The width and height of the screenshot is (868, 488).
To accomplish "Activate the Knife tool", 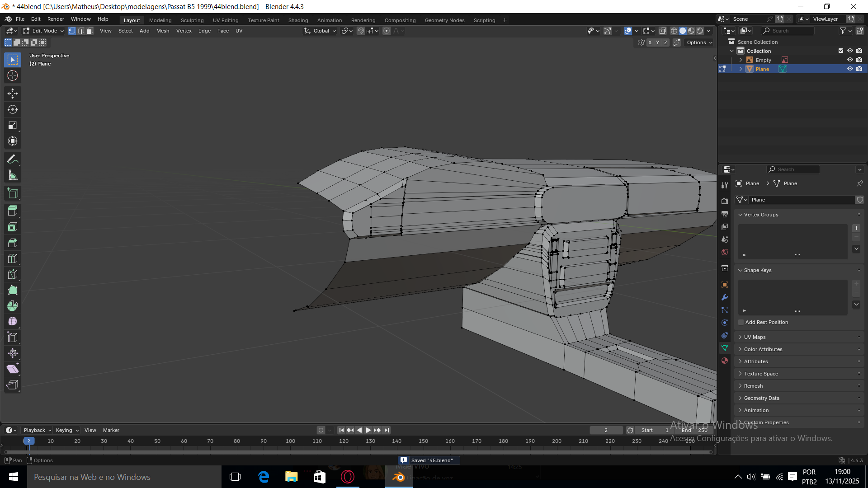I will tap(13, 274).
